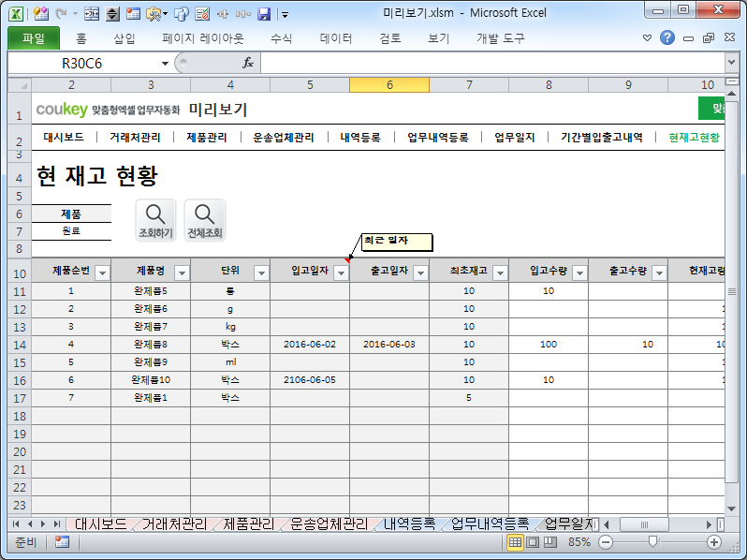
Task: Click the up-down sort arrows toolbar icon
Action: (112, 14)
